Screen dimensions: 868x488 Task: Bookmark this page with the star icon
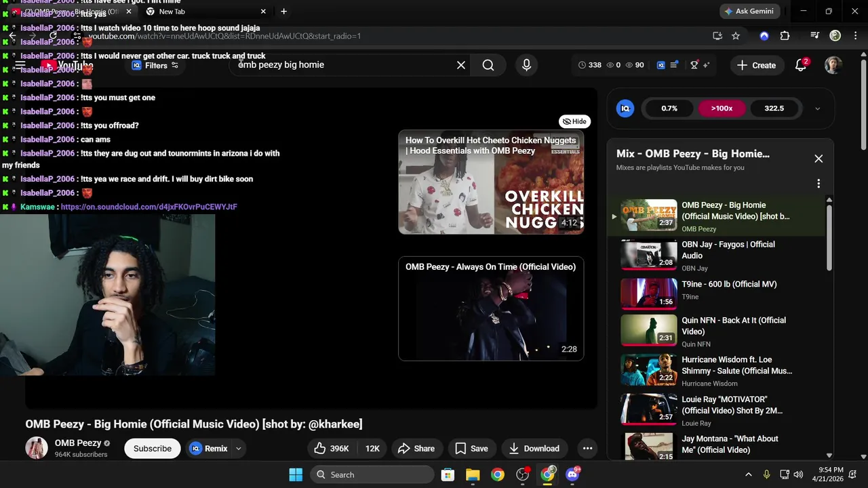736,36
